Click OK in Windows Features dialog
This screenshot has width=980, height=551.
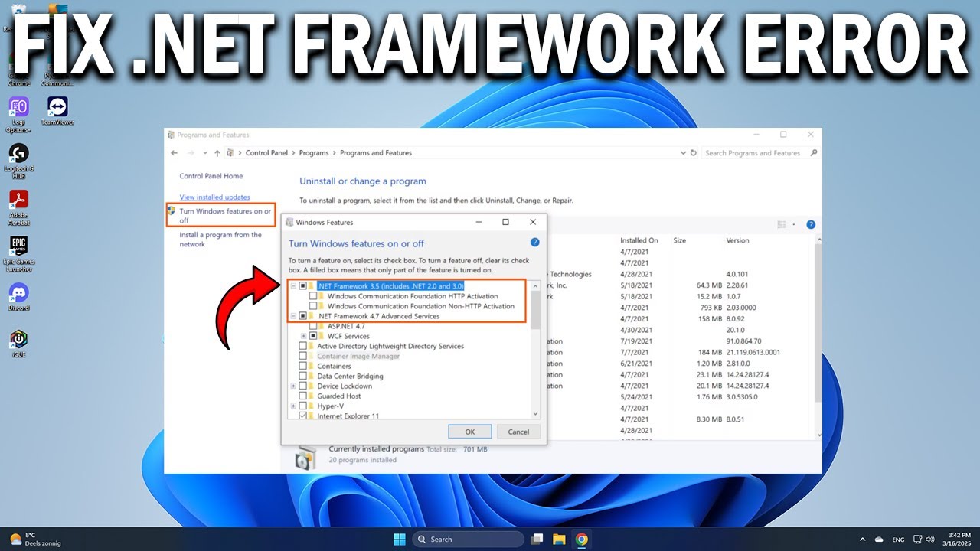470,432
